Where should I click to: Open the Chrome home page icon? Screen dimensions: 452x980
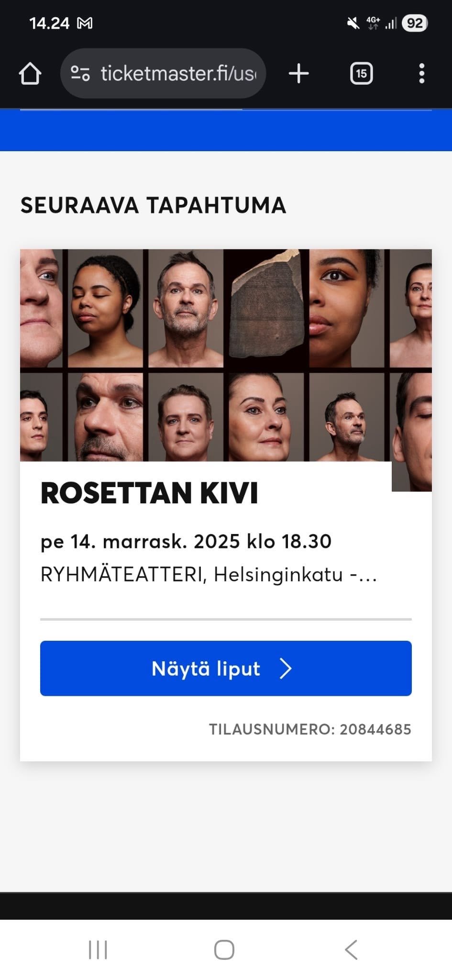[x=30, y=73]
